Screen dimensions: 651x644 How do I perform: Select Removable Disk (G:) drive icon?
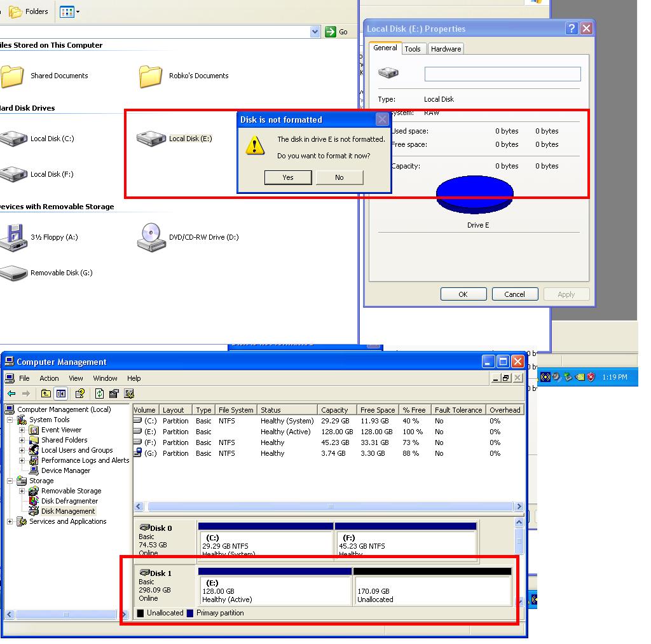[13, 273]
